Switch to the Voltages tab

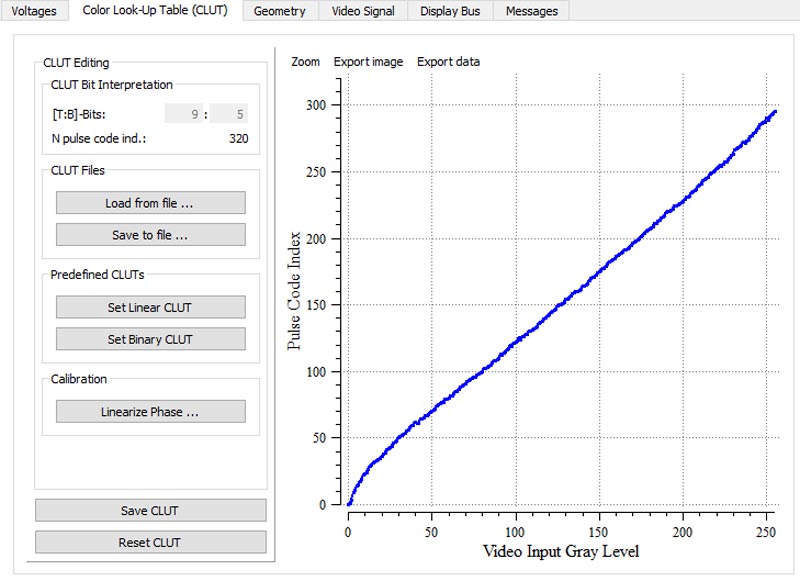click(x=34, y=11)
